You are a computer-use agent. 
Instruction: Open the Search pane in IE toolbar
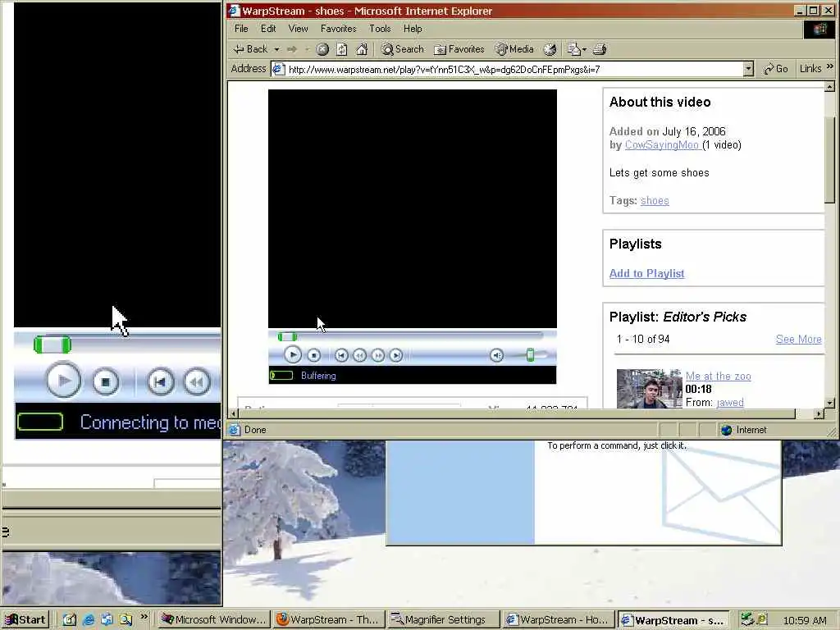[402, 49]
